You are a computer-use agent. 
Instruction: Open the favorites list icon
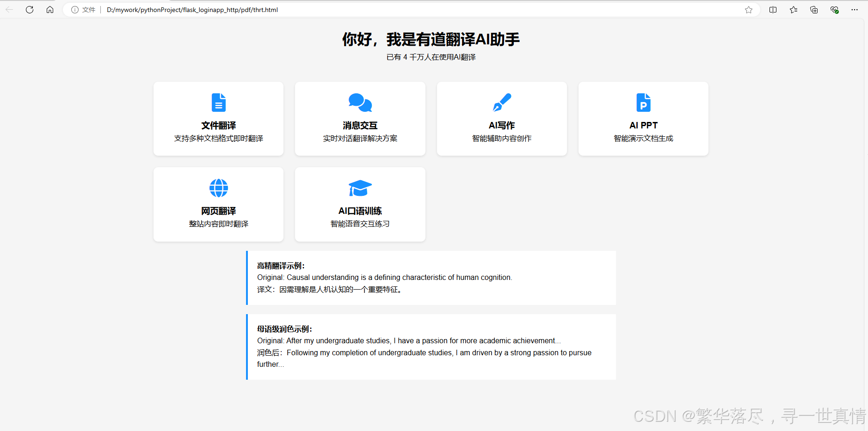[x=794, y=10]
